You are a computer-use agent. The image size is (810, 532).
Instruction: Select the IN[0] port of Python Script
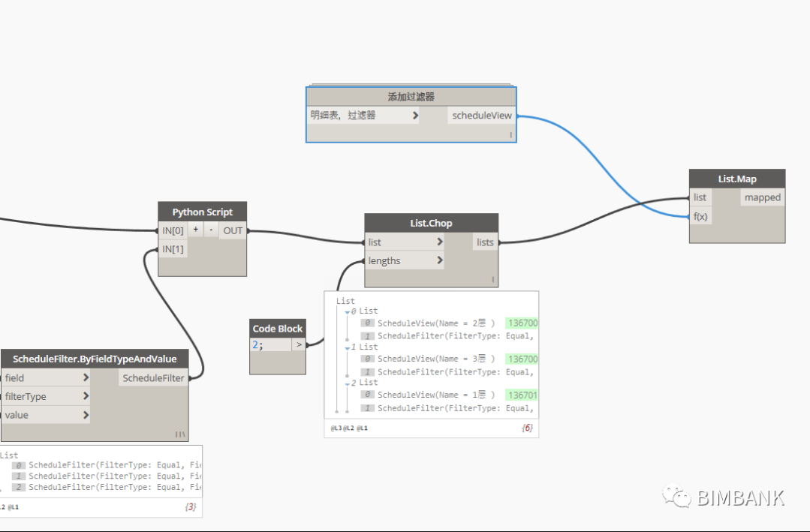pyautogui.click(x=173, y=230)
